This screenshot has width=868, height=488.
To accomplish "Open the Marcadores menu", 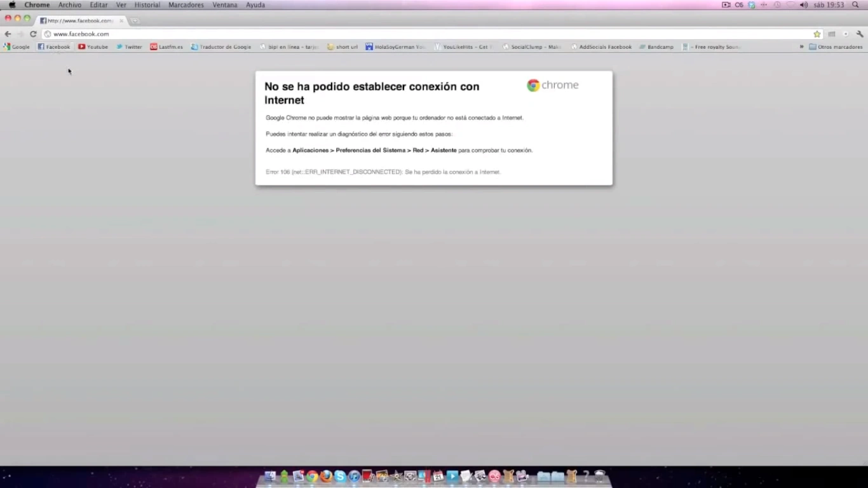I will [186, 4].
